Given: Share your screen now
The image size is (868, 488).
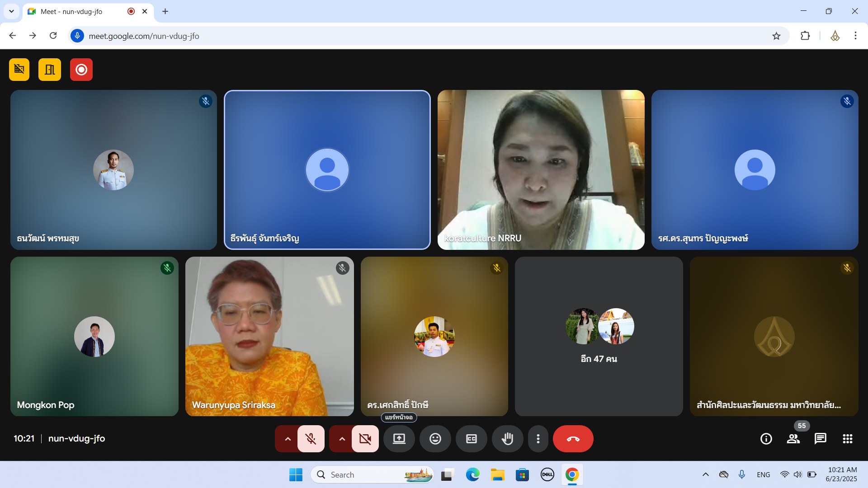Looking at the screenshot, I should [x=399, y=439].
